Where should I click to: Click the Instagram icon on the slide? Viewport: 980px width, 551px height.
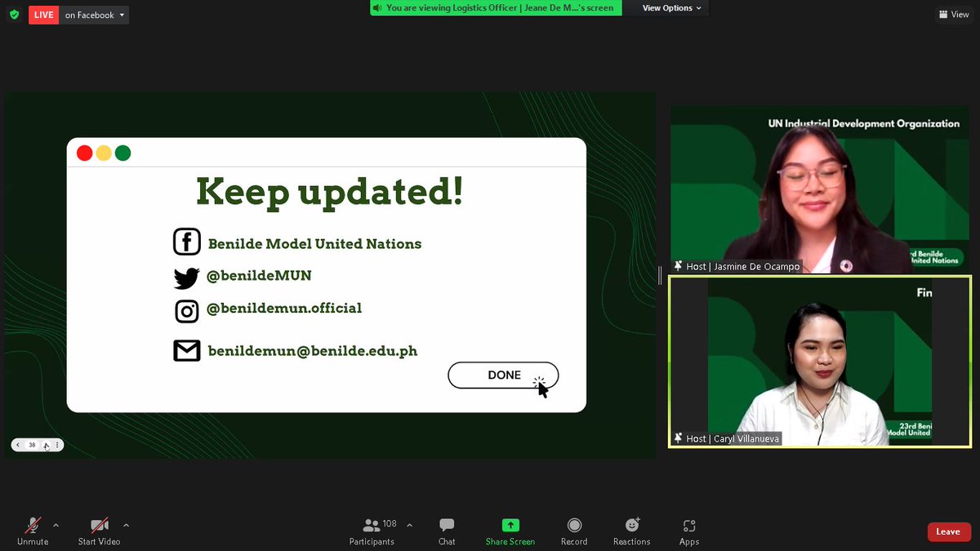(x=187, y=311)
